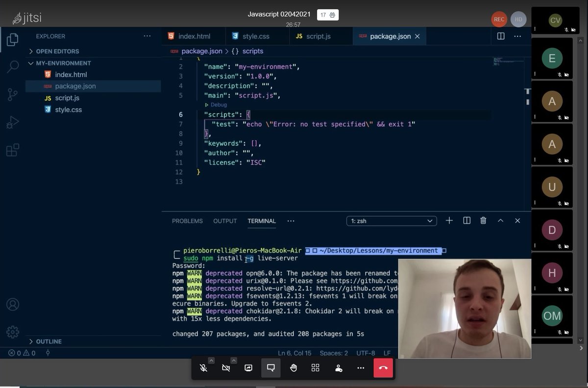Image resolution: width=588 pixels, height=388 pixels.
Task: Toggle the chat panel in Jitsi
Action: (x=271, y=368)
